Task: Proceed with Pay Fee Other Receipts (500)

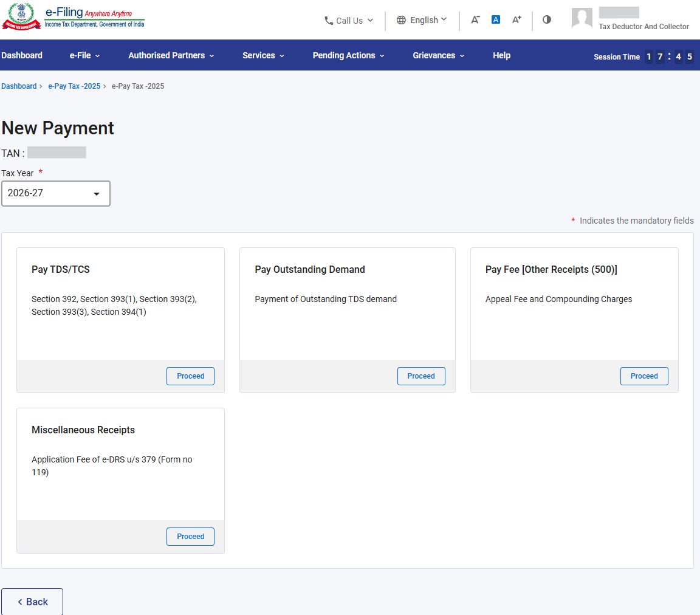Action: point(644,376)
